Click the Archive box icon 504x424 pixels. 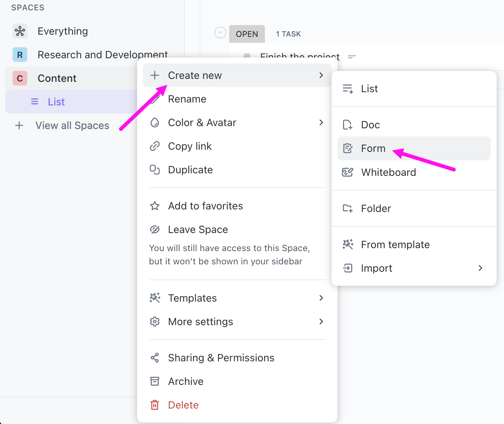click(x=155, y=381)
